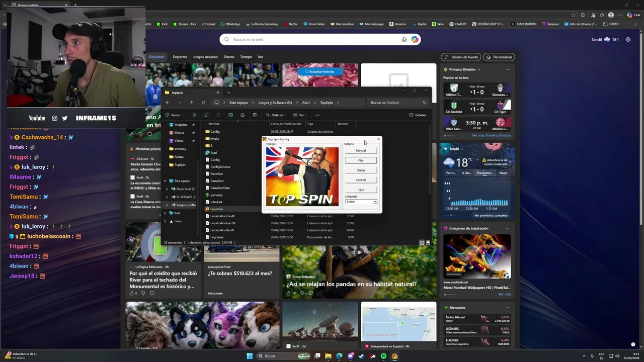Open the more options ellipsis in Explorer toolbar
The width and height of the screenshot is (644, 362).
[317, 115]
